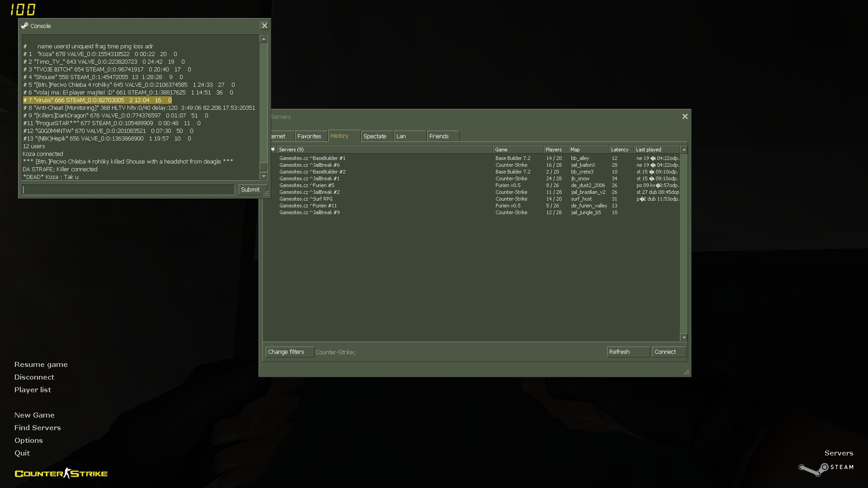Sort by Latency column header
The height and width of the screenshot is (488, 868).
click(622, 150)
